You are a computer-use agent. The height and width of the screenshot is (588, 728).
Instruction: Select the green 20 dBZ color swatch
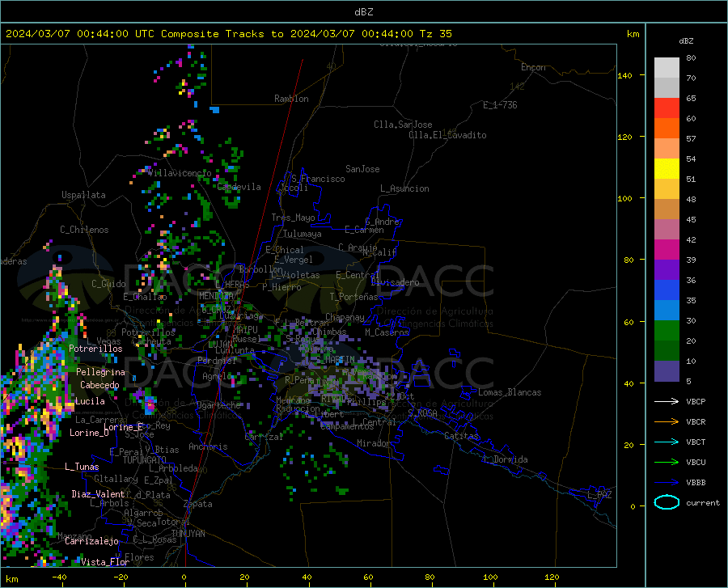coord(667,331)
